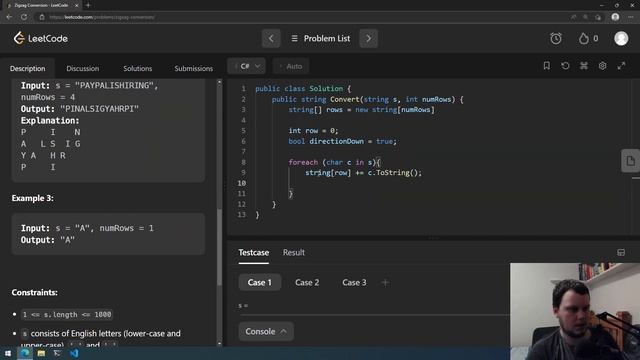640x360 pixels.
Task: Go to next problem arrow
Action: point(368,38)
